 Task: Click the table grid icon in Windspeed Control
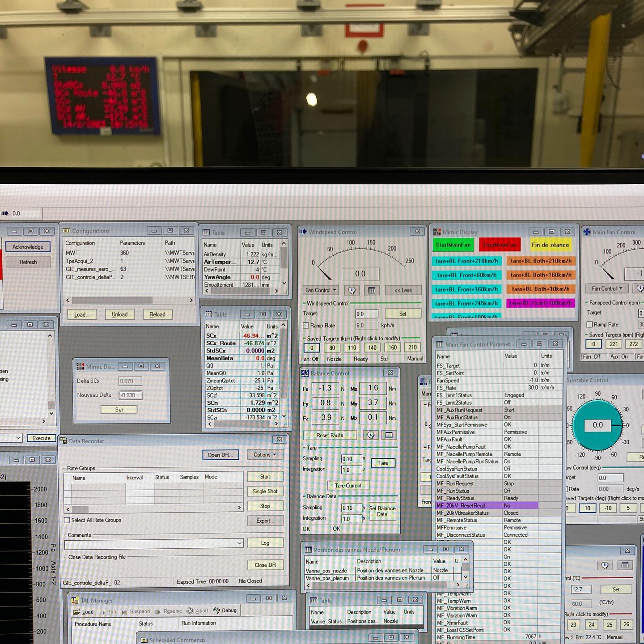373,290
